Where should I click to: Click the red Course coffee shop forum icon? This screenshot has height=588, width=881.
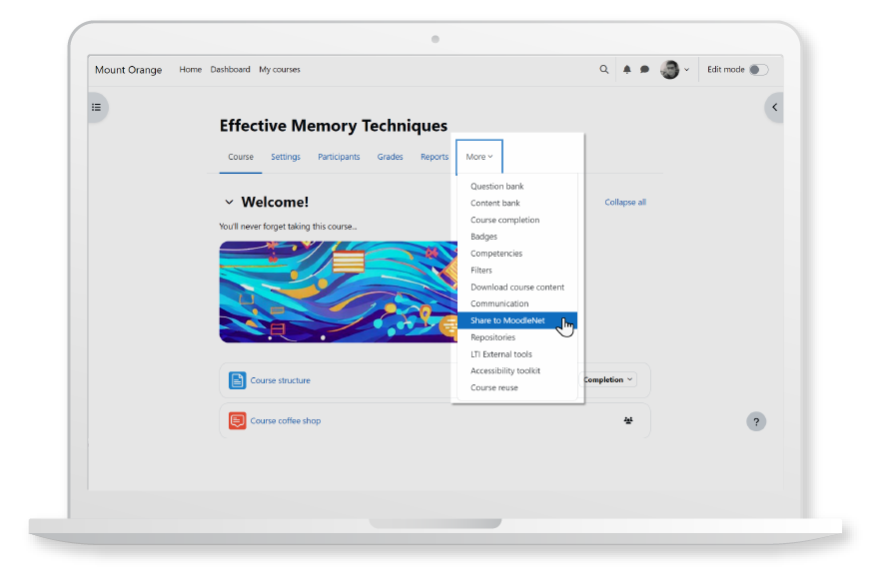tap(237, 420)
